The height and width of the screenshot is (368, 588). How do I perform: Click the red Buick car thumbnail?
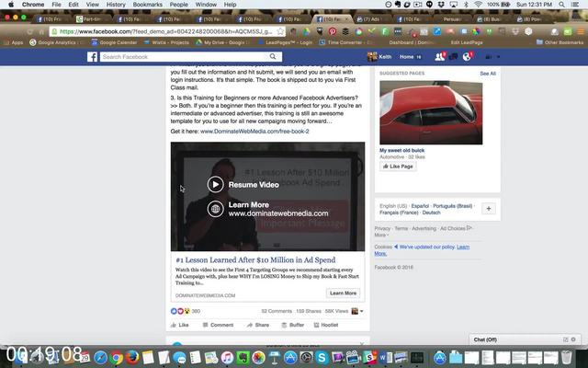pos(431,112)
